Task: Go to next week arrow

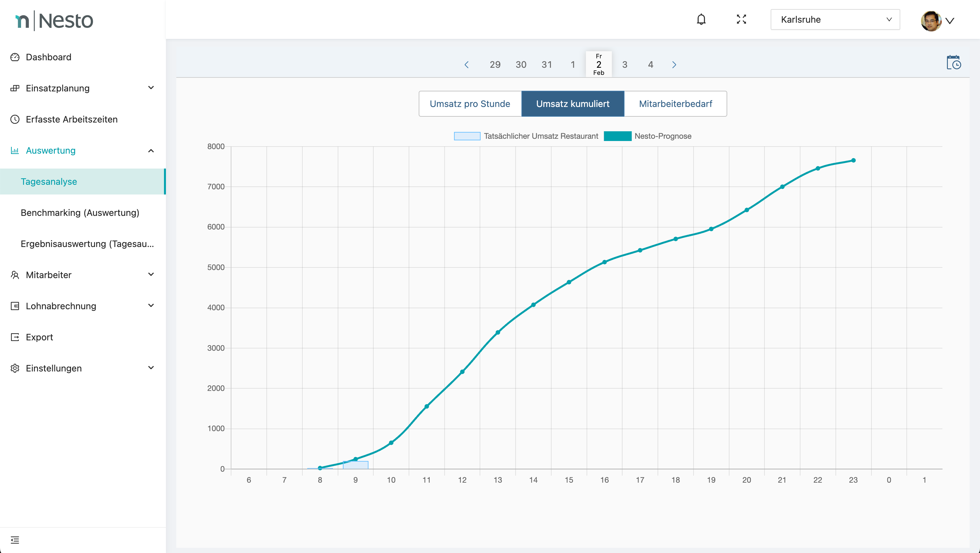Action: coord(674,65)
